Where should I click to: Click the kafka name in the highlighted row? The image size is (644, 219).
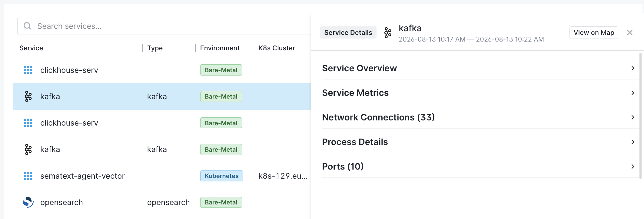(x=50, y=96)
